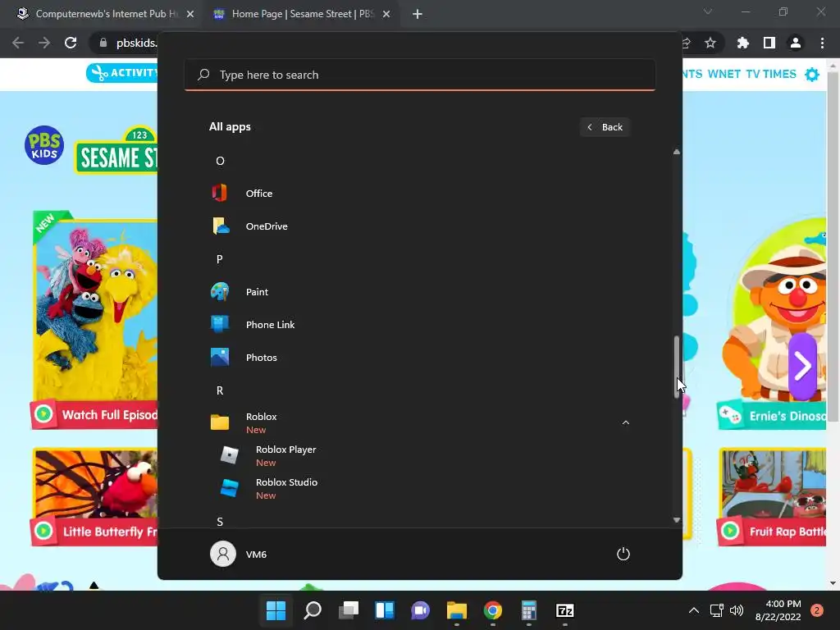Open 7-Zip from the taskbar
The height and width of the screenshot is (630, 840).
565,610
